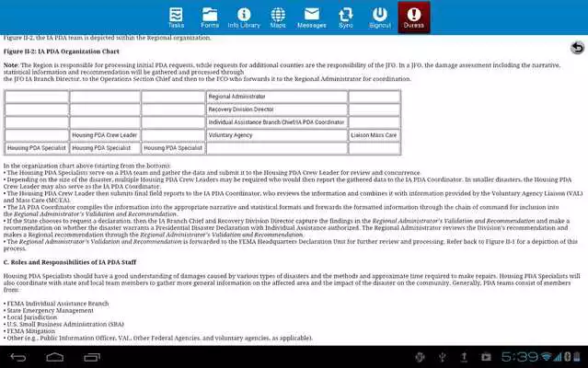Open the Info Library

tap(244, 17)
